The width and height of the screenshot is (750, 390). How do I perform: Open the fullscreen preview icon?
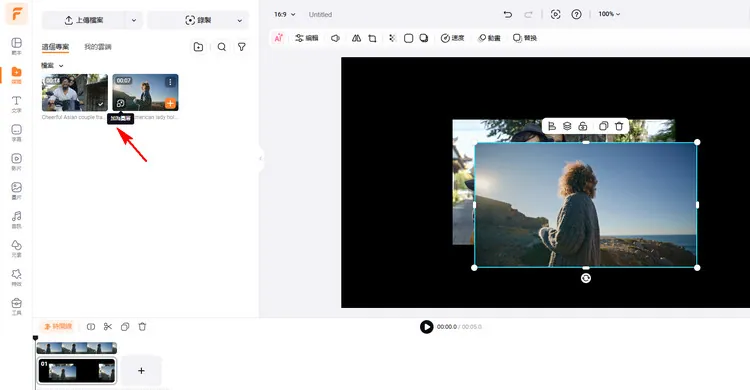pyautogui.click(x=555, y=14)
